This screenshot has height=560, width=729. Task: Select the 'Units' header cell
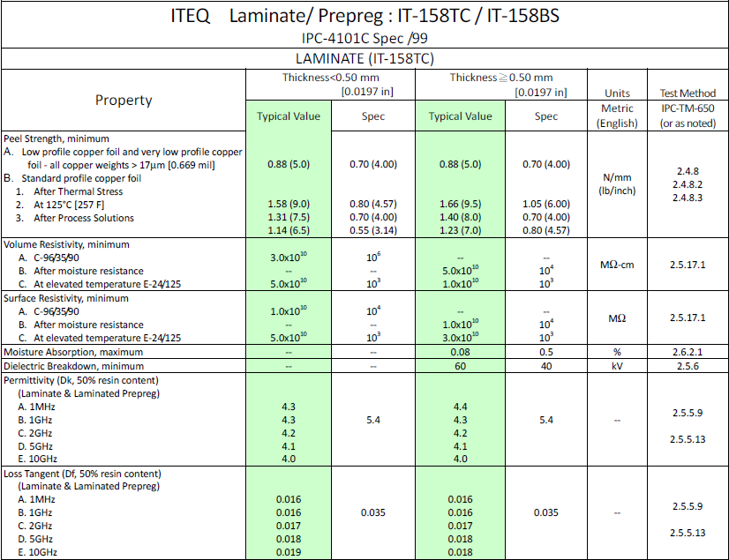click(x=617, y=93)
